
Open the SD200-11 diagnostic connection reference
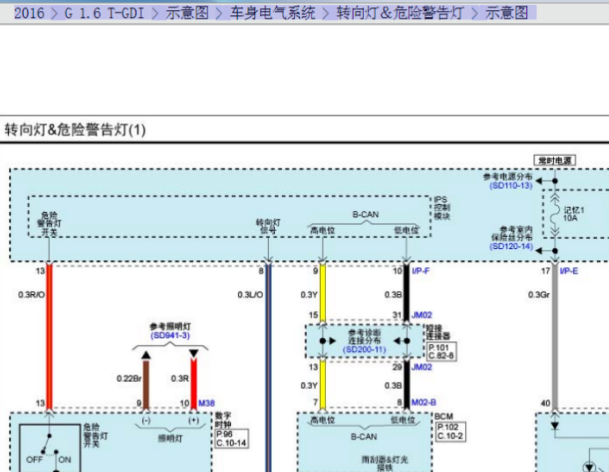[x=364, y=349]
